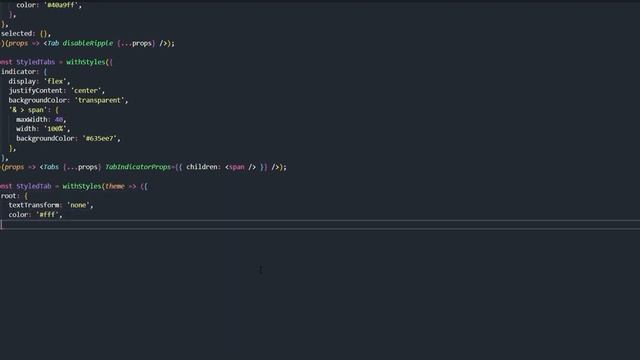The height and width of the screenshot is (360, 640).
Task: Click the "width: '100%'," line
Action: coord(43,129)
